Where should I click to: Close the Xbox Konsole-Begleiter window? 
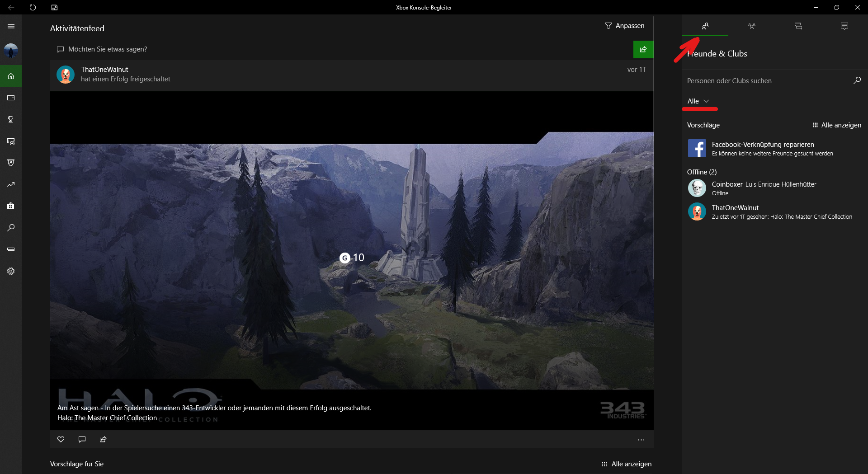pyautogui.click(x=857, y=7)
